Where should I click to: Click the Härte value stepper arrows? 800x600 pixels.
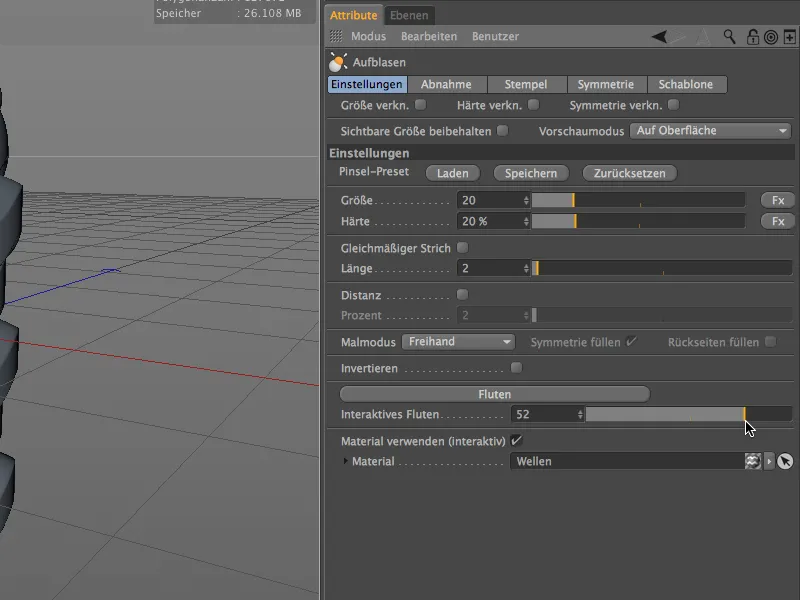[x=526, y=221]
